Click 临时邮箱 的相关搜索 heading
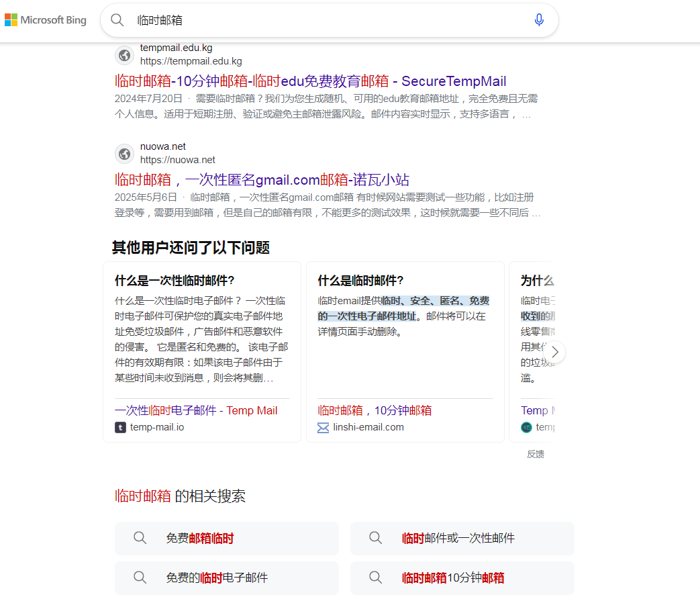Screen dimensions: 700x597 (x=180, y=496)
